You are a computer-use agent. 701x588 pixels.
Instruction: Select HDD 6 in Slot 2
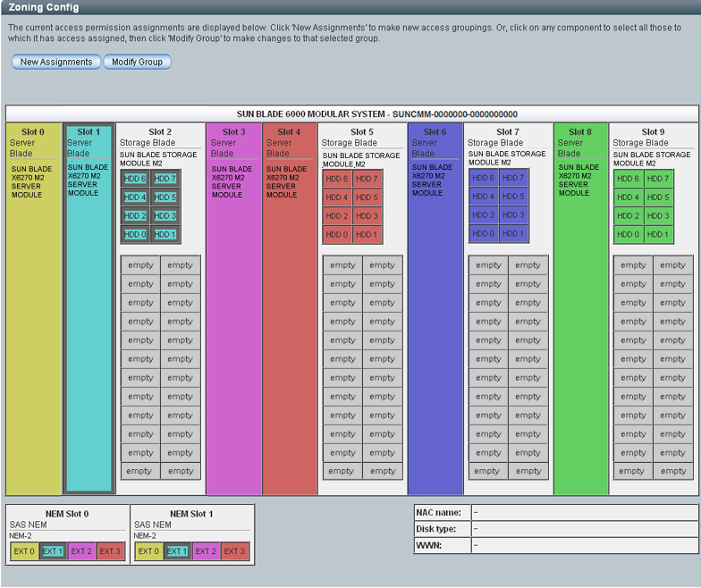coord(135,179)
